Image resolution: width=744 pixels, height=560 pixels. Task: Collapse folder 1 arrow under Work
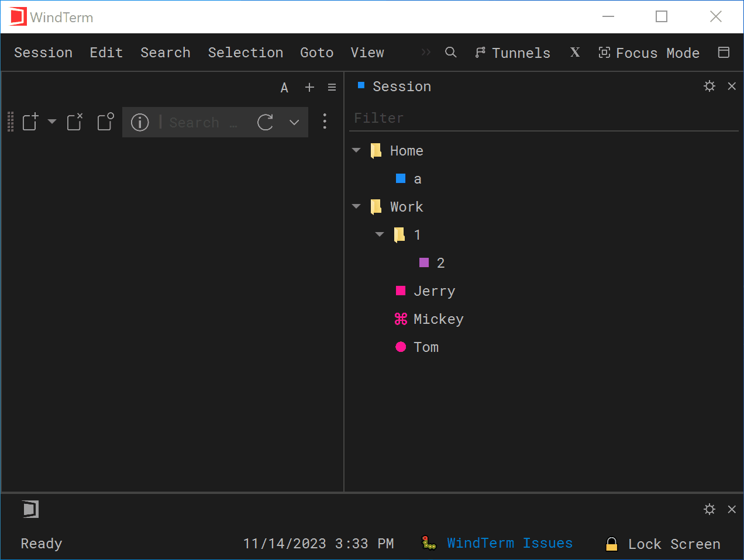[380, 234]
